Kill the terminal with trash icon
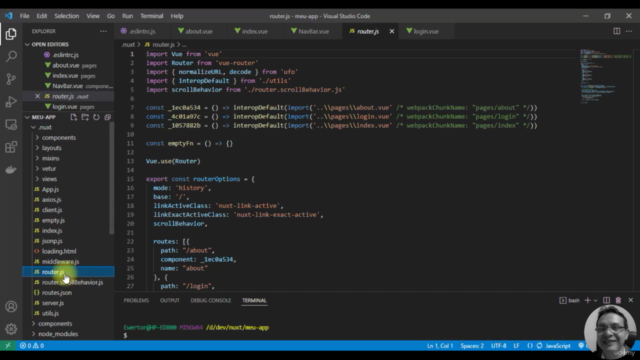The width and height of the screenshot is (640, 360). pos(618,300)
